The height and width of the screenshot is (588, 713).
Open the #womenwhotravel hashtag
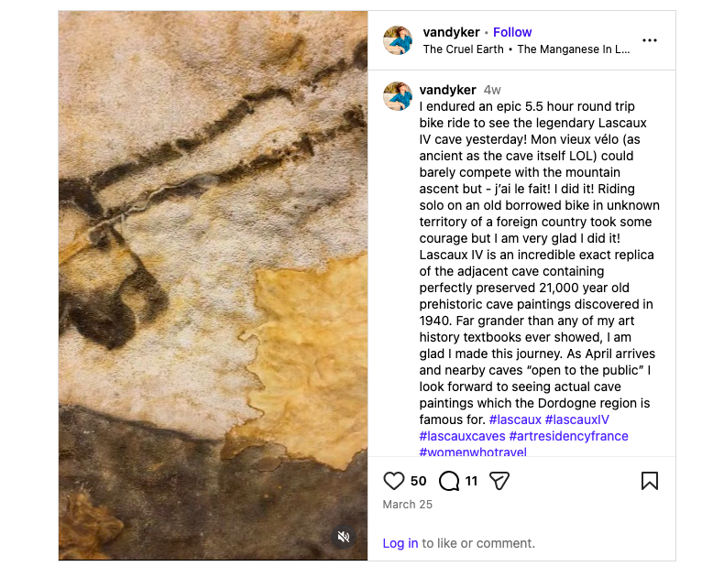[x=475, y=452]
